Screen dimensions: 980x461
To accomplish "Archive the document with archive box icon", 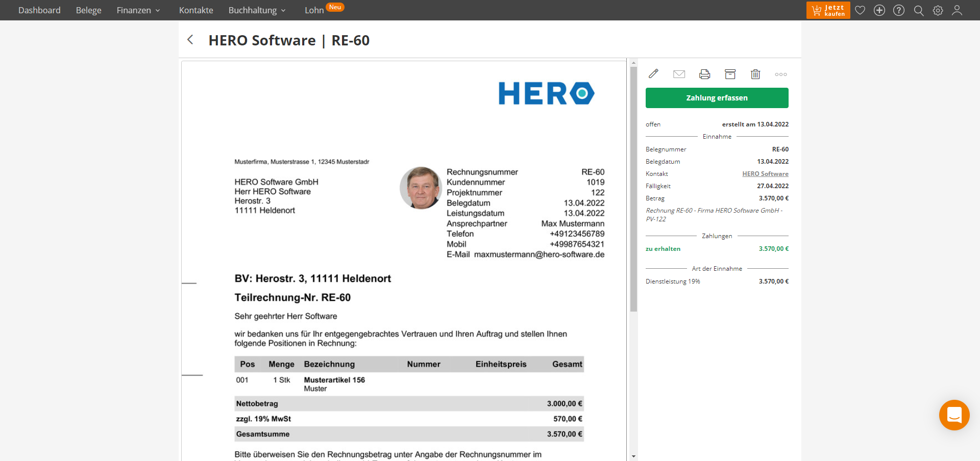I will click(x=730, y=74).
